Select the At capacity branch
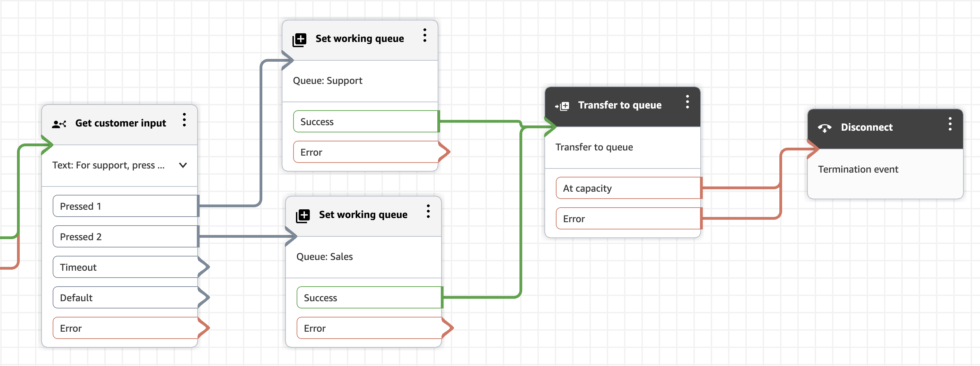The image size is (980, 366). (x=628, y=188)
